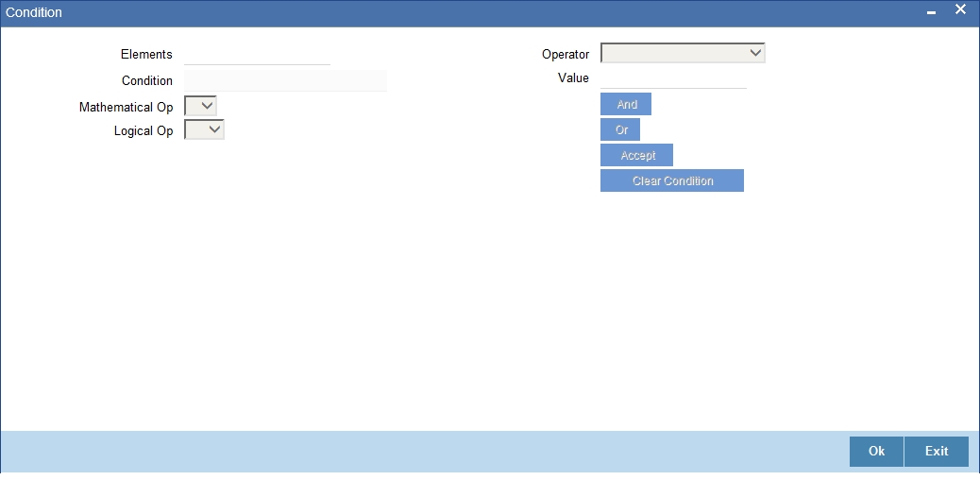Close the Condition window
This screenshot has width=980, height=480.
click(x=960, y=9)
